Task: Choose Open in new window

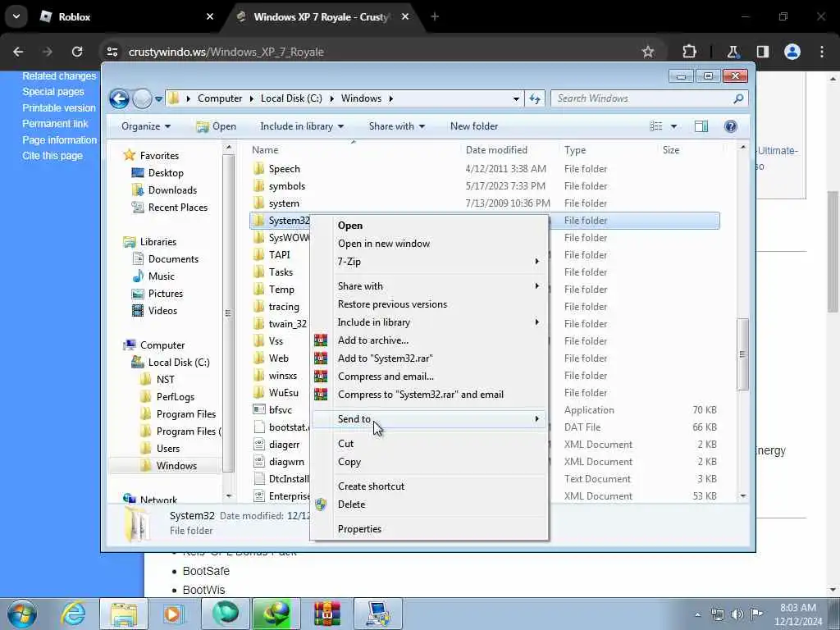Action: coord(384,243)
